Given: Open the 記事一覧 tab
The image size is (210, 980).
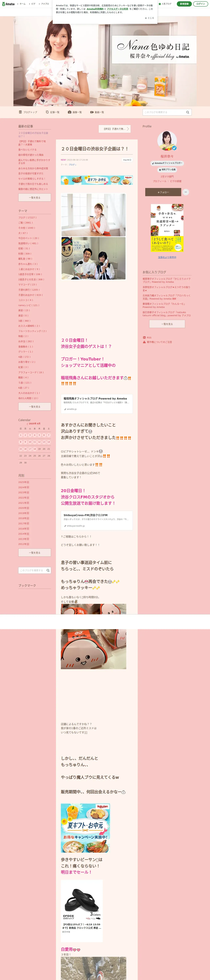Looking at the screenshot, I should tap(53, 112).
